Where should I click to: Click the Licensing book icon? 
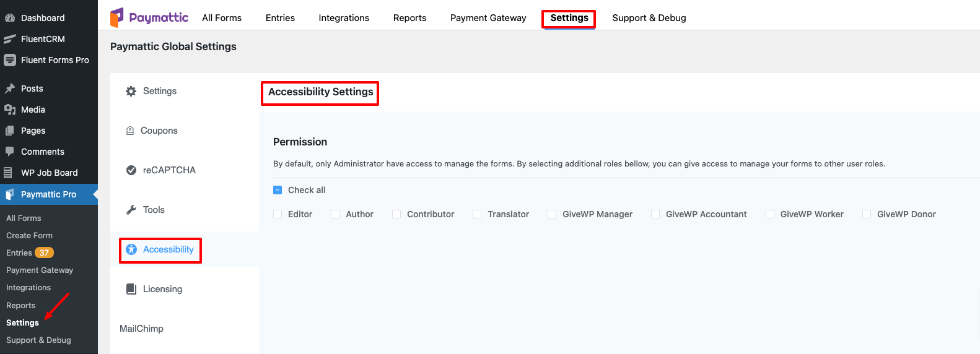(x=131, y=289)
